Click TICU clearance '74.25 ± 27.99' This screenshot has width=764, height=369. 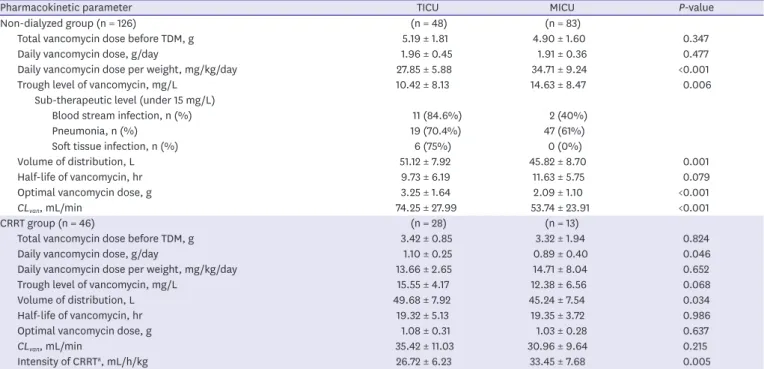click(x=426, y=208)
